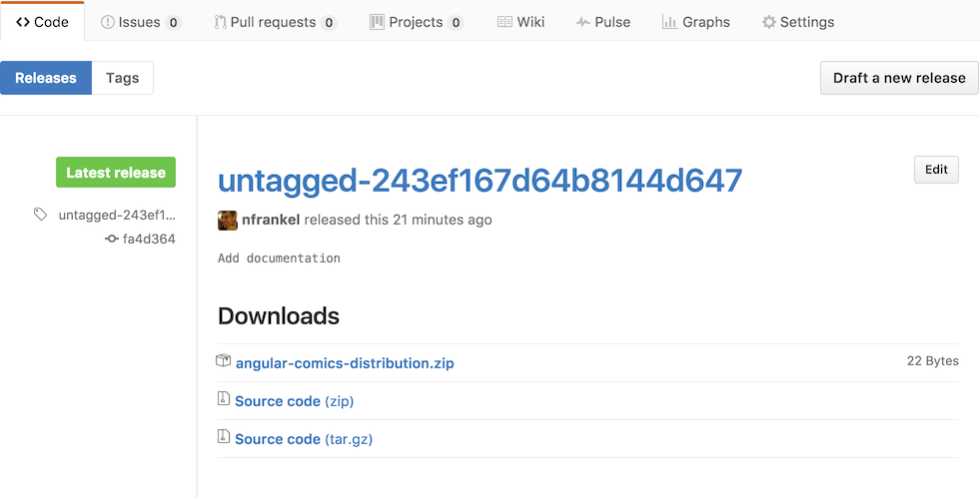Click the Projects board icon

coord(377,23)
